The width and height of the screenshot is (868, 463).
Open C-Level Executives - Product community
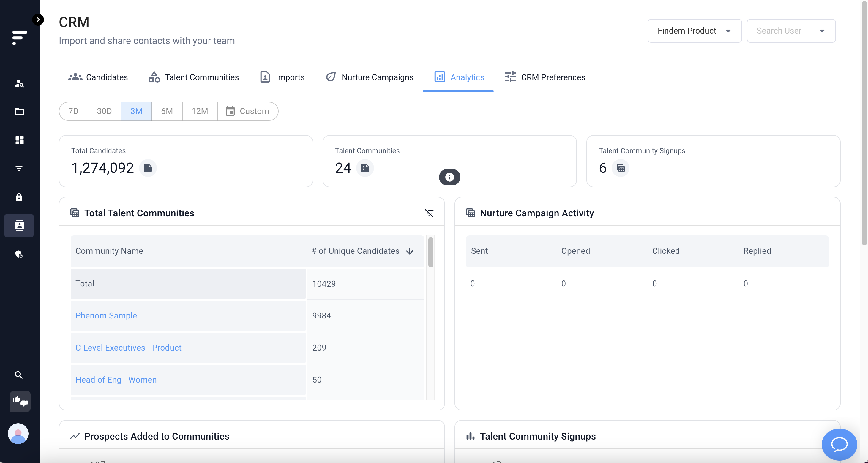128,348
